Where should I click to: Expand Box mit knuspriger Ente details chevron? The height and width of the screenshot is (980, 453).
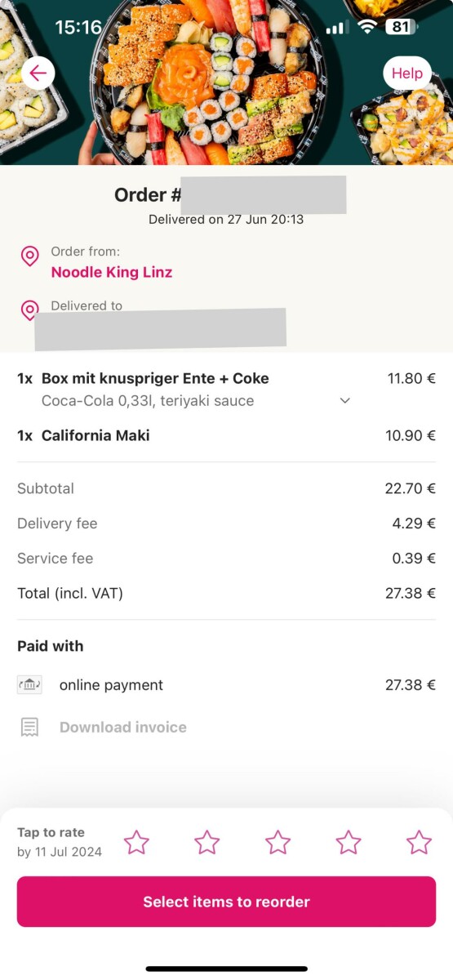pyautogui.click(x=345, y=401)
